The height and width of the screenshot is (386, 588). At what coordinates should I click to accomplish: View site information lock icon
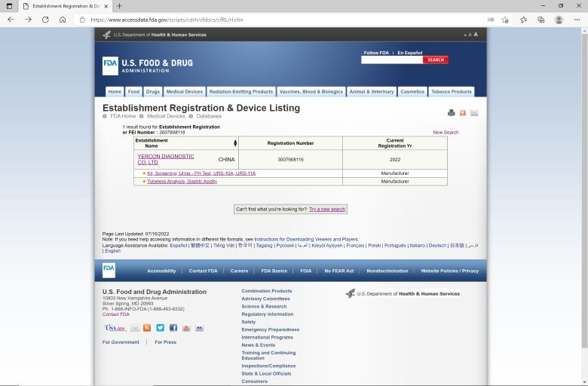[82, 20]
